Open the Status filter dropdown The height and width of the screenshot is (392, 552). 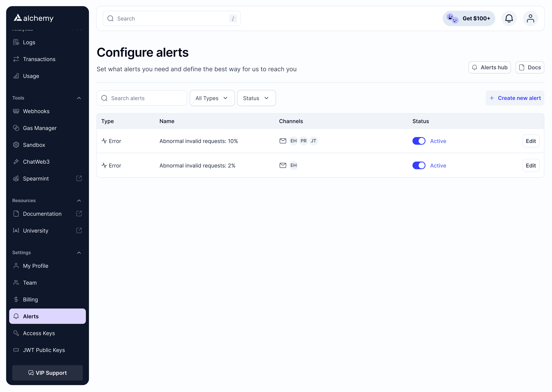pos(256,98)
